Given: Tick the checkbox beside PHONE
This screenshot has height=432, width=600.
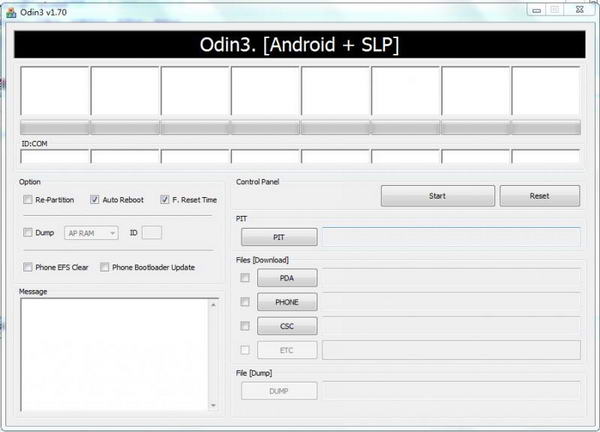Looking at the screenshot, I should (x=245, y=302).
